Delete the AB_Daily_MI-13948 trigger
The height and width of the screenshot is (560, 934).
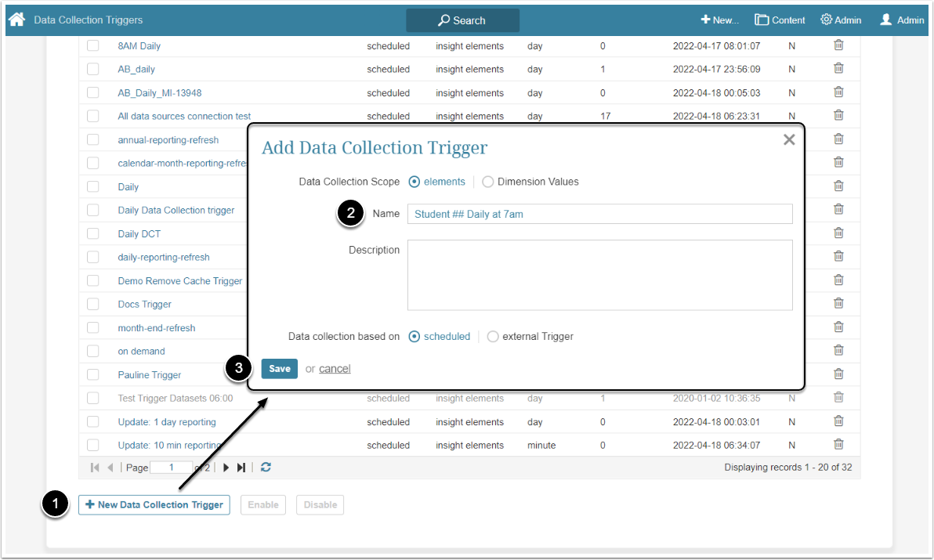[838, 92]
